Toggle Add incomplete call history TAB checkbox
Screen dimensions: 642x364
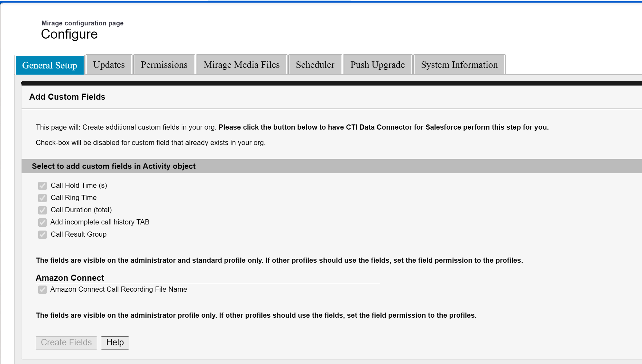tap(42, 222)
